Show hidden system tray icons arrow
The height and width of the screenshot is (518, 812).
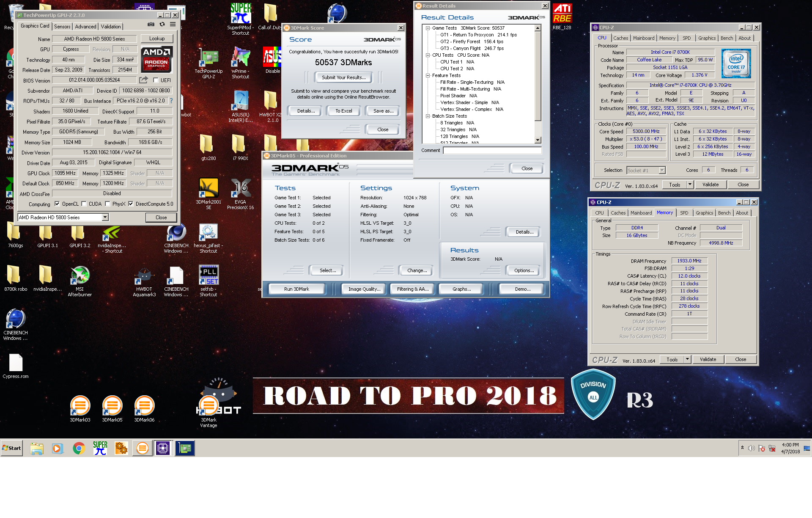[742, 448]
